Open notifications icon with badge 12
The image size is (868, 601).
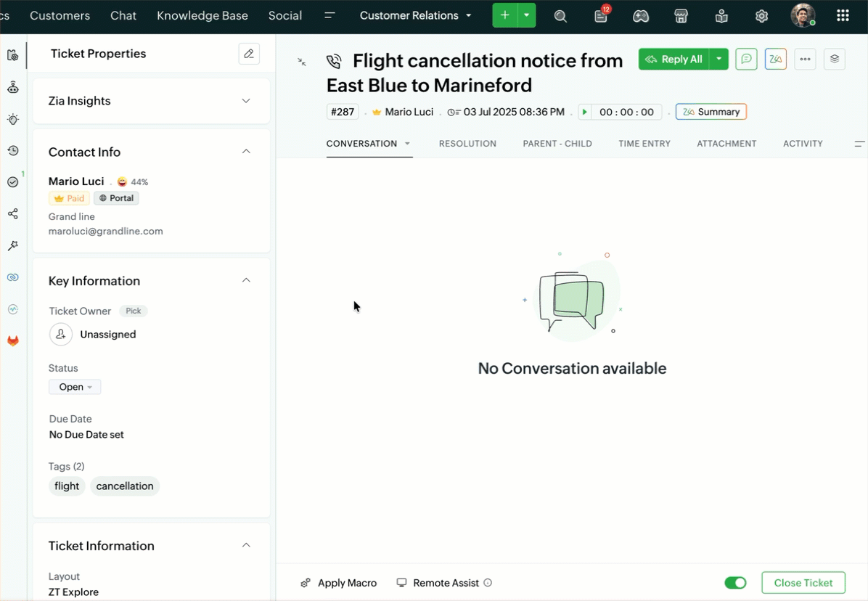601,15
